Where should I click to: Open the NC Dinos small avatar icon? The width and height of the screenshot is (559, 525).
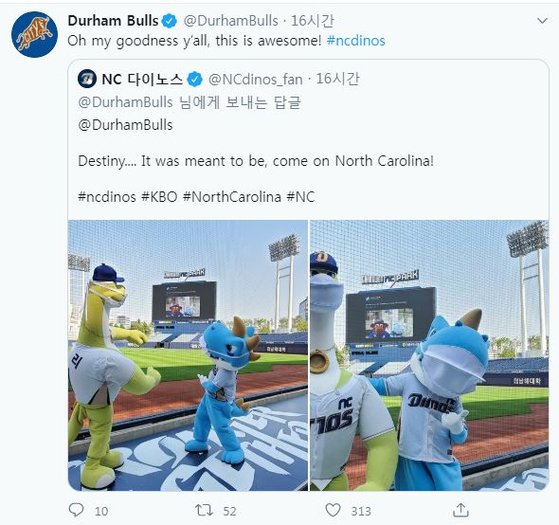click(87, 79)
